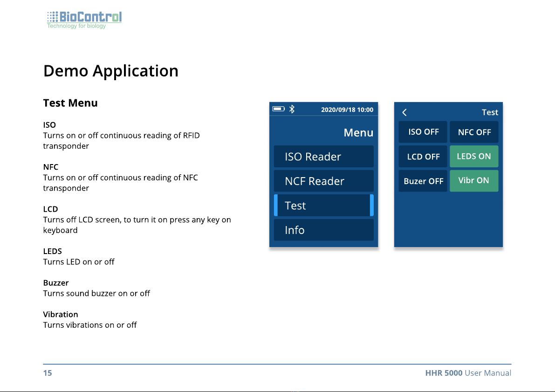Open the ISO Reader menu item
This screenshot has width=555, height=392.
(323, 157)
